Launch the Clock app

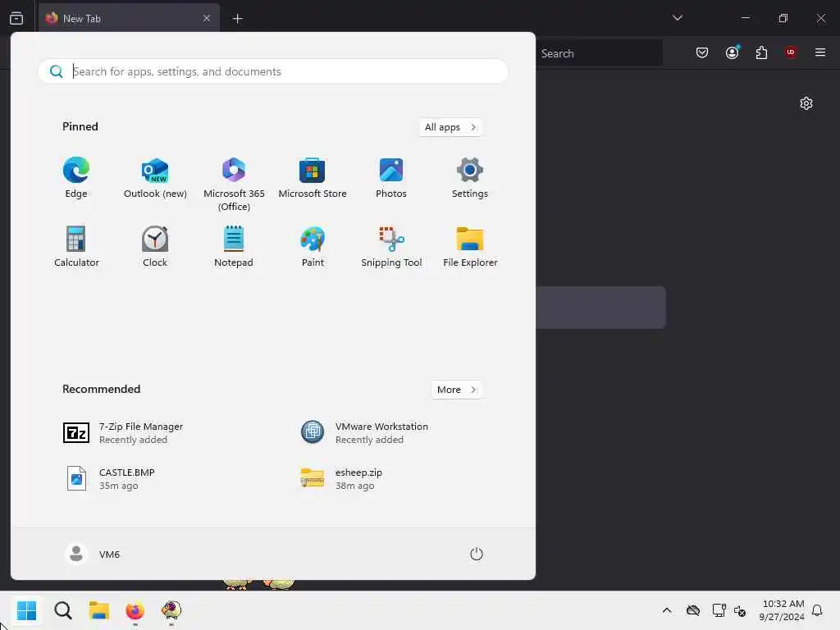pyautogui.click(x=155, y=246)
